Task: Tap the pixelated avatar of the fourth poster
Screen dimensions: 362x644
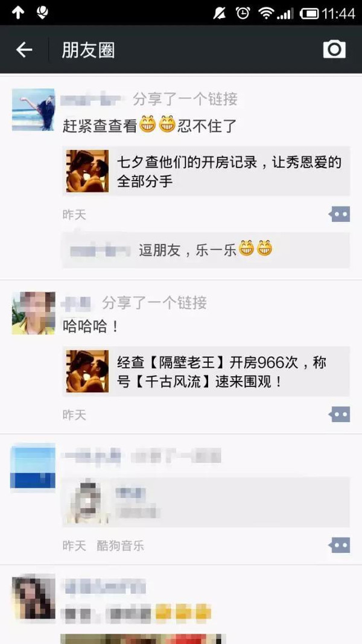Action: pos(33,597)
